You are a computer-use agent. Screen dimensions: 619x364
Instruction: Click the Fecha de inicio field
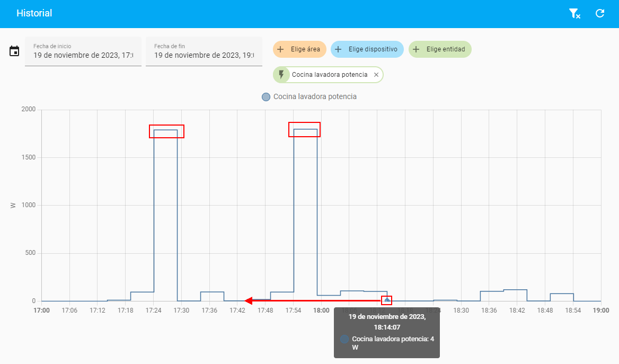click(83, 51)
